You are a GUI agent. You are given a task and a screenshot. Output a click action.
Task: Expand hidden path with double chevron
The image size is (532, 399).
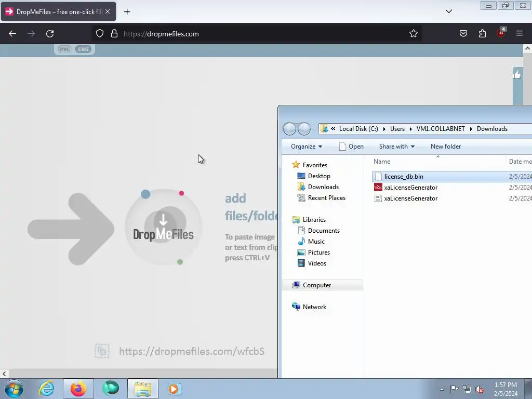click(333, 129)
